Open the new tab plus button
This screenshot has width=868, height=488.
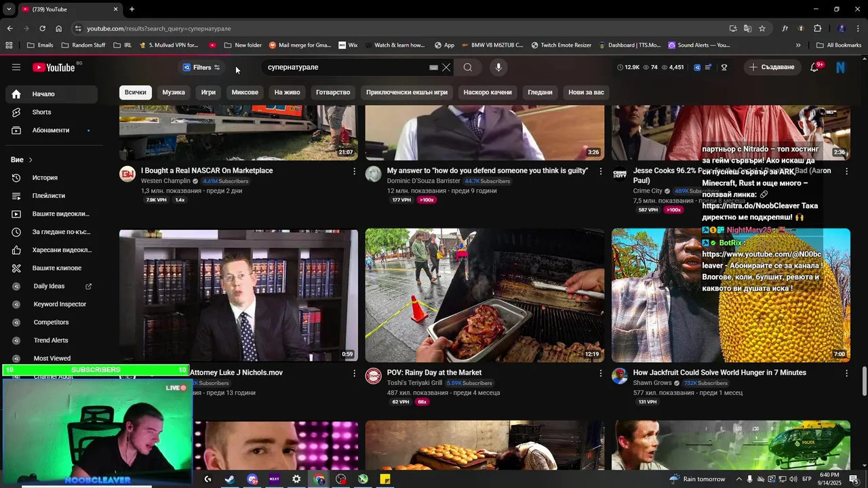pyautogui.click(x=132, y=9)
